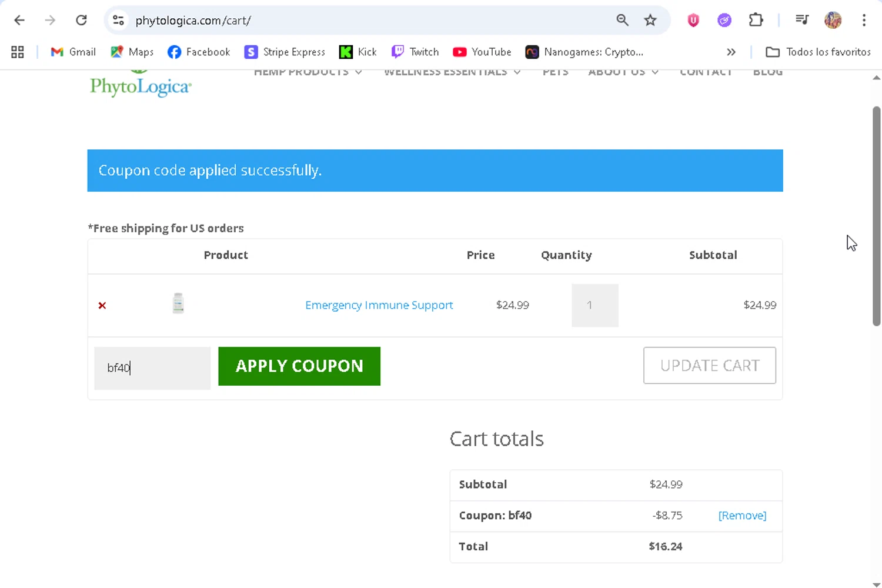Click the scrollbar up arrow
The image size is (882, 588).
[x=876, y=78]
